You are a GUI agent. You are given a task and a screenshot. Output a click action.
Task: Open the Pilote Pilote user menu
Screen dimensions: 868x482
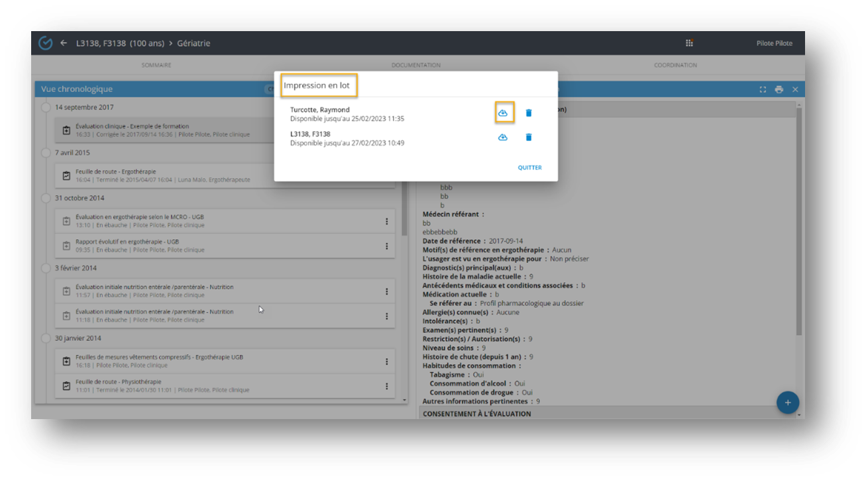[x=774, y=43]
